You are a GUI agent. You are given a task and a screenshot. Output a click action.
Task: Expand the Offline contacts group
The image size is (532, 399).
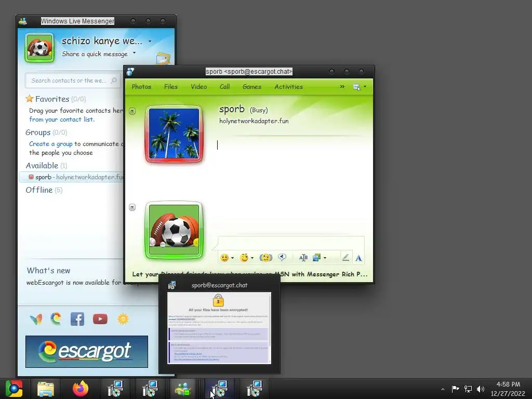pos(44,190)
